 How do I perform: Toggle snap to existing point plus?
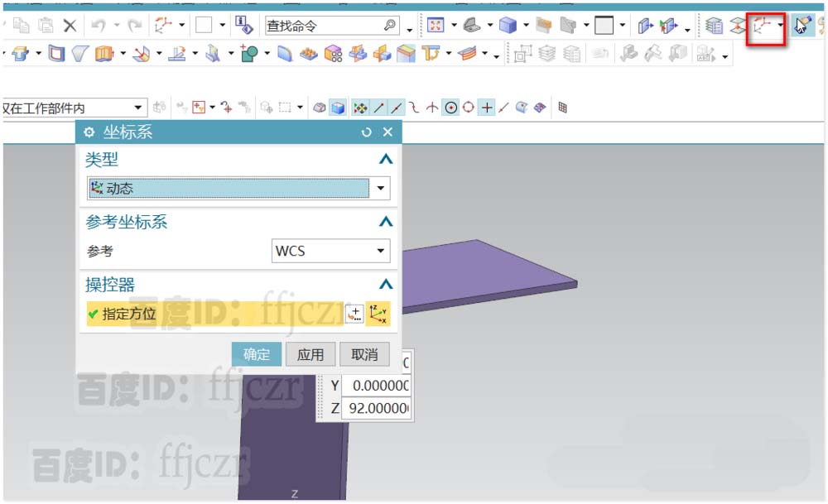click(487, 108)
